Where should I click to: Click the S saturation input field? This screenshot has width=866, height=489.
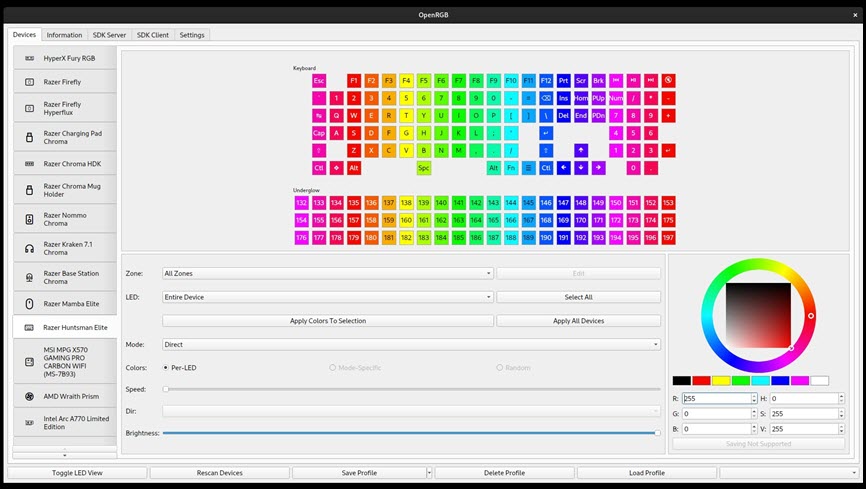(804, 414)
